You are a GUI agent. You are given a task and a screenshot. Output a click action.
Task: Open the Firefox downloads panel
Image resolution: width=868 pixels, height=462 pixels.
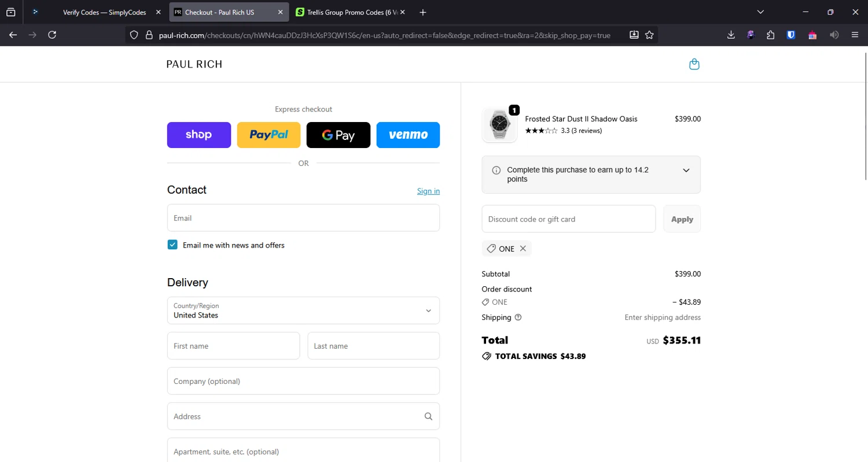tap(731, 35)
